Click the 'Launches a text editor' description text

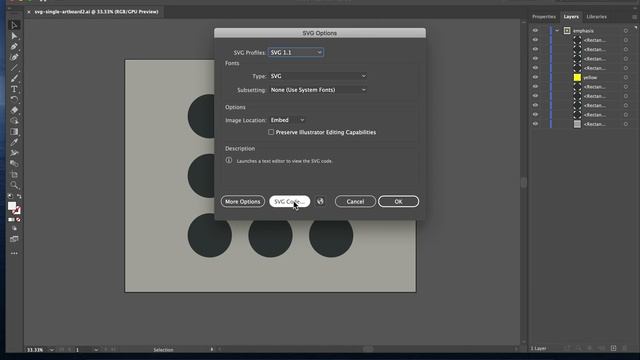pos(284,161)
